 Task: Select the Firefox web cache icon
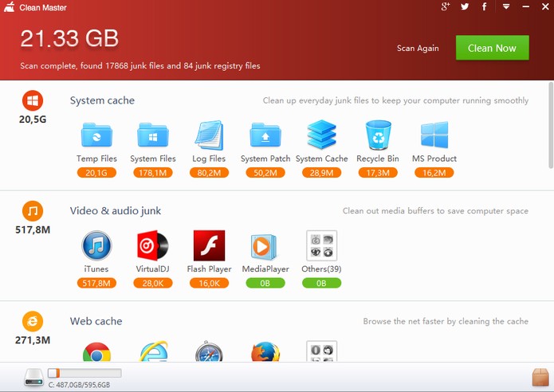[265, 351]
